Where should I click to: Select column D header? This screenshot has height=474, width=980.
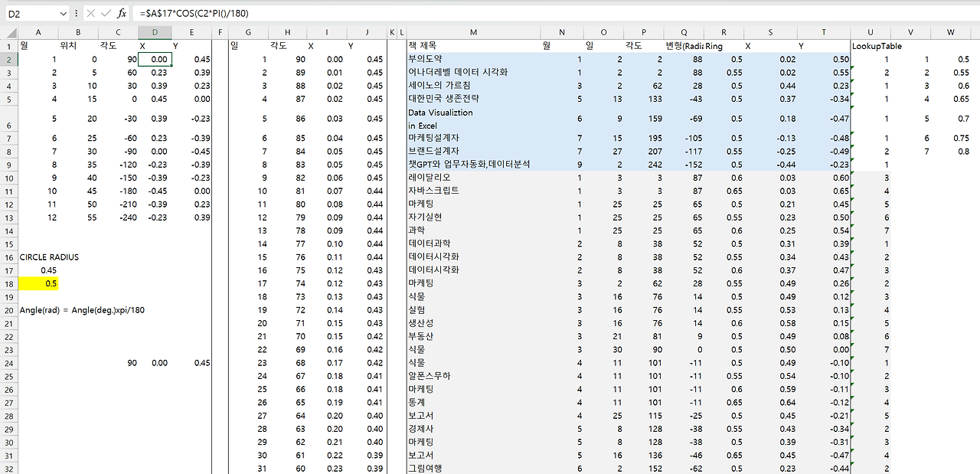[x=155, y=32]
